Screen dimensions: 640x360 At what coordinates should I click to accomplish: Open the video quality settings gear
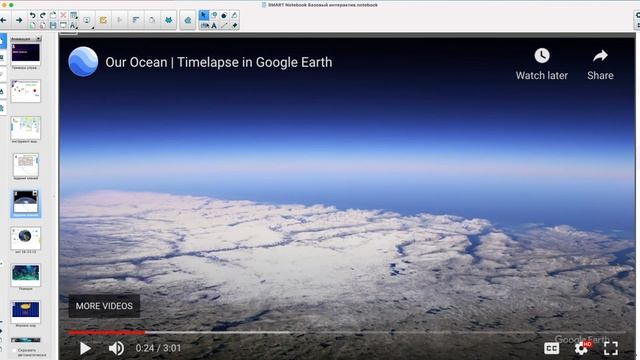pos(582,348)
